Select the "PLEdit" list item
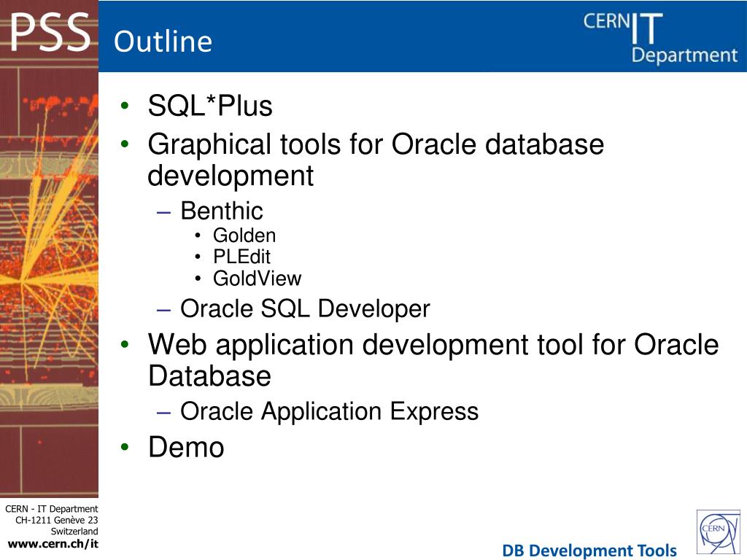Viewport: 747px width, 560px height. tap(241, 257)
